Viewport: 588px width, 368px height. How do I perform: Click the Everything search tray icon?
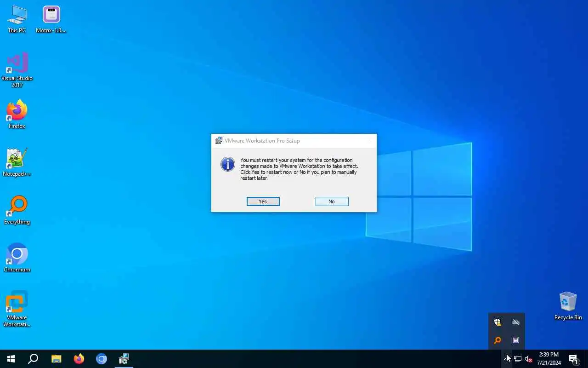[x=498, y=340]
